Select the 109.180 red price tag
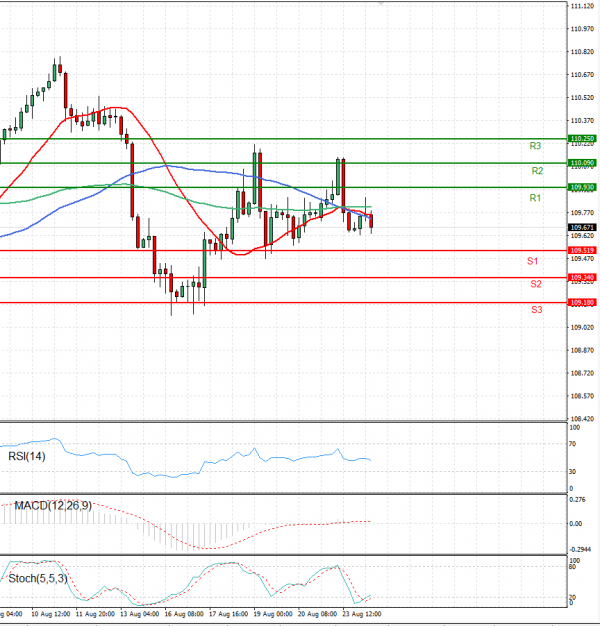600x626 pixels. (x=582, y=303)
